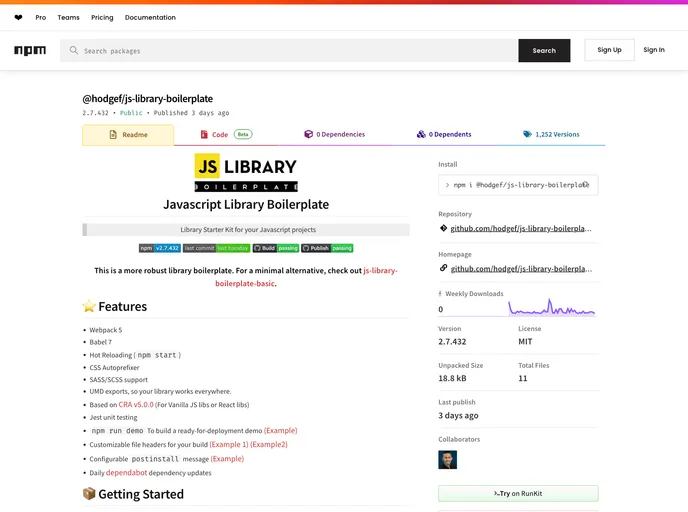
Task: Click the heart icon in top bar
Action: pos(18,18)
